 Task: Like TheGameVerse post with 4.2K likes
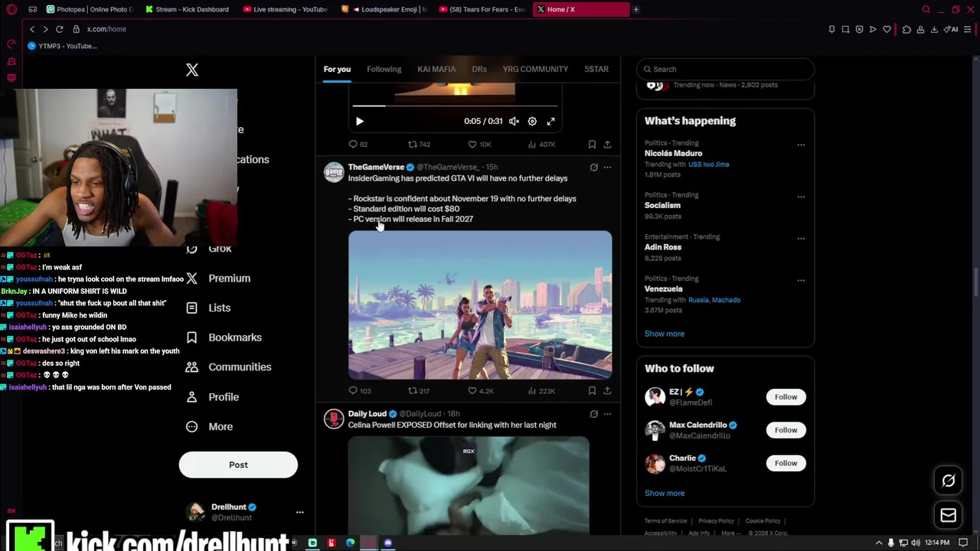coord(481,390)
